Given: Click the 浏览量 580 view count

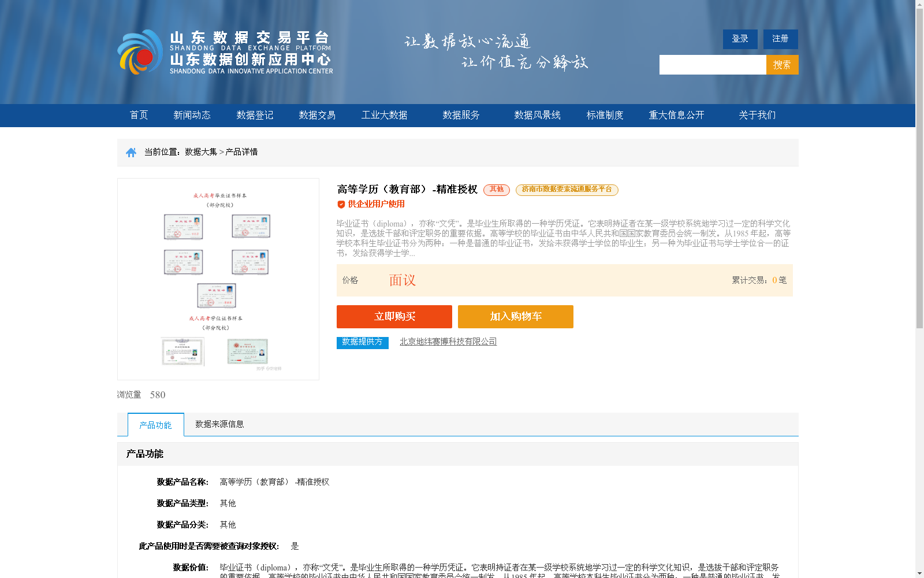Looking at the screenshot, I should 141,395.
